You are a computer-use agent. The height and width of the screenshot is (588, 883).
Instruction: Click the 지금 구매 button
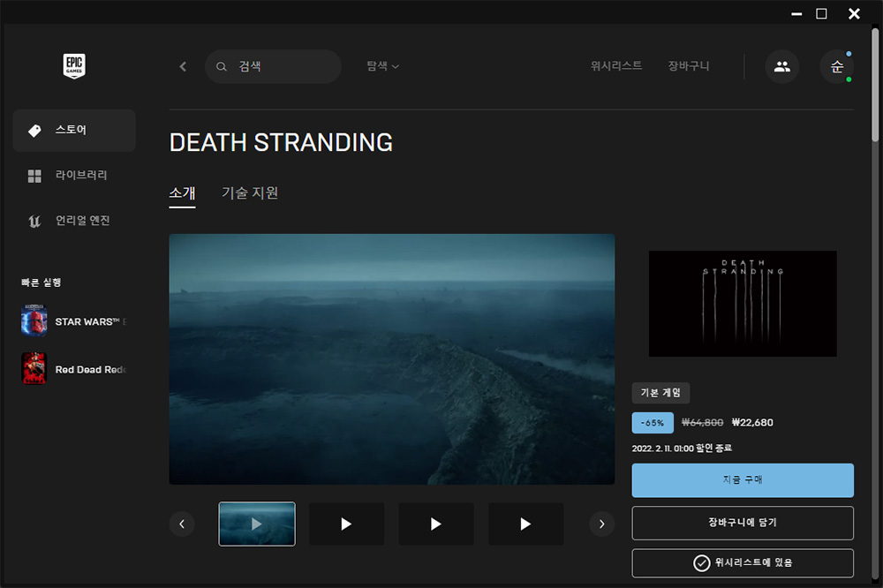pos(743,480)
